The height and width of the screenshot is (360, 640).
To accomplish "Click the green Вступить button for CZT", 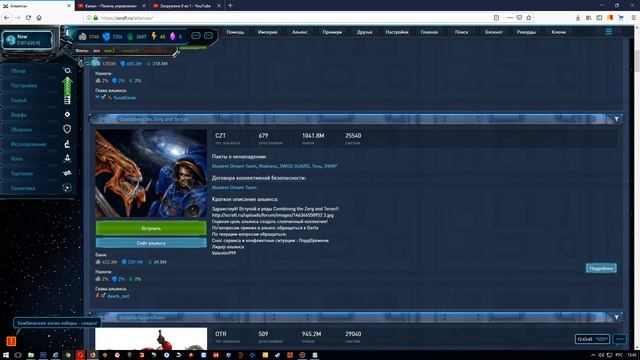I will pyautogui.click(x=151, y=228).
